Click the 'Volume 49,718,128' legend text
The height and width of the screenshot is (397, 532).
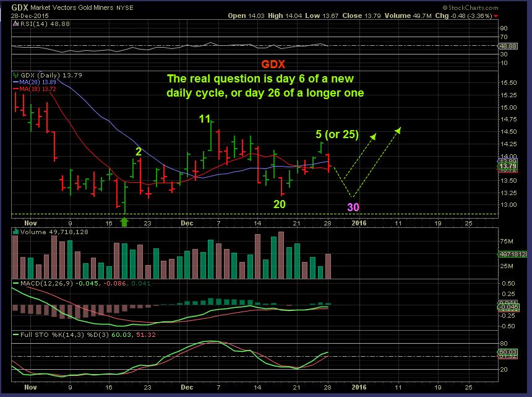click(x=54, y=232)
